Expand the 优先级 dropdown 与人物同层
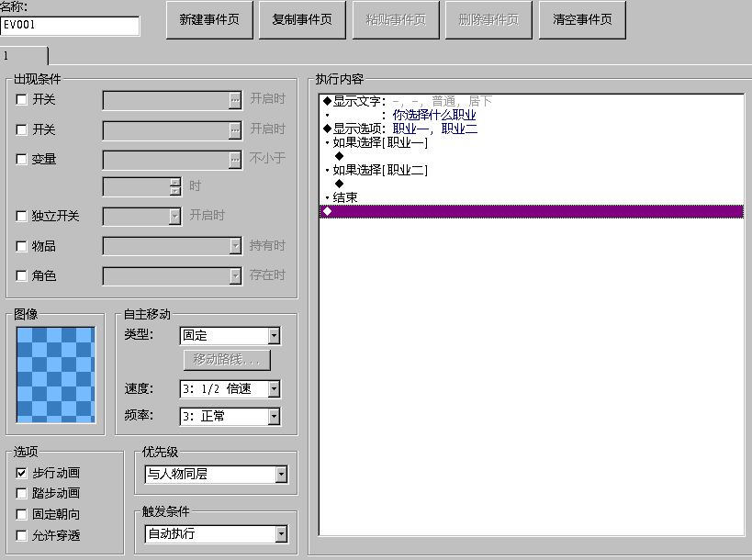The image size is (752, 560). [282, 475]
